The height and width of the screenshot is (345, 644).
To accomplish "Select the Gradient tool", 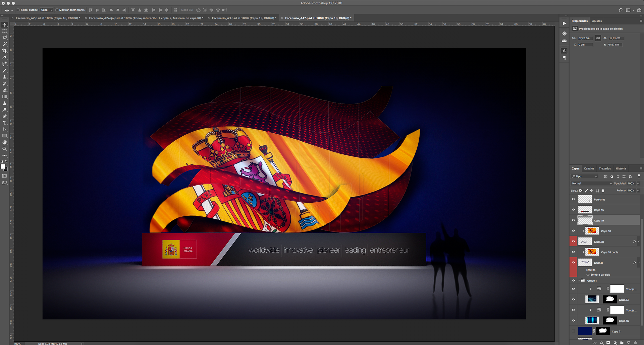I will coord(5,96).
